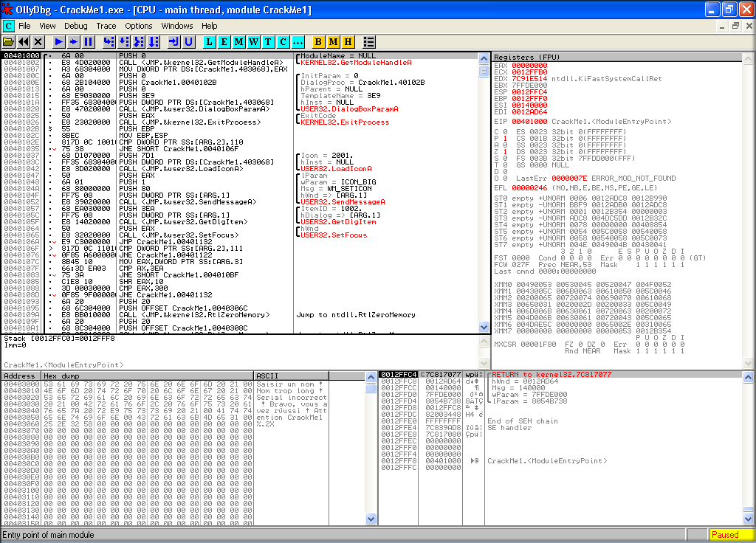756x543 pixels.
Task: Click the Run thread toolbar icon
Action: [74, 42]
